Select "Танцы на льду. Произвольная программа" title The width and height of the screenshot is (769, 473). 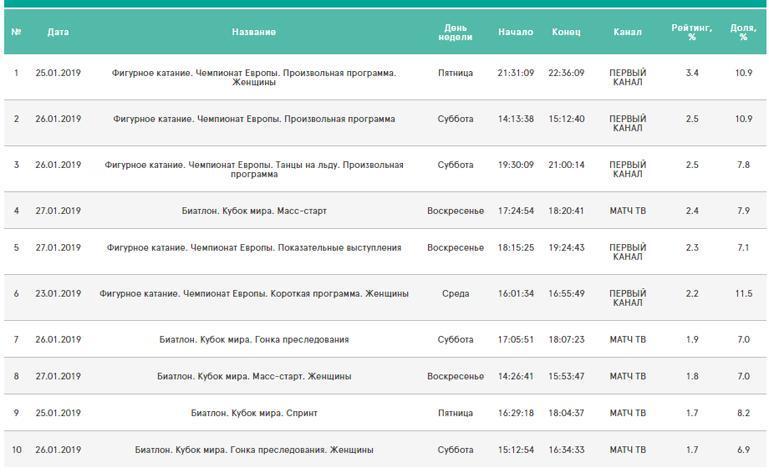tap(254, 169)
